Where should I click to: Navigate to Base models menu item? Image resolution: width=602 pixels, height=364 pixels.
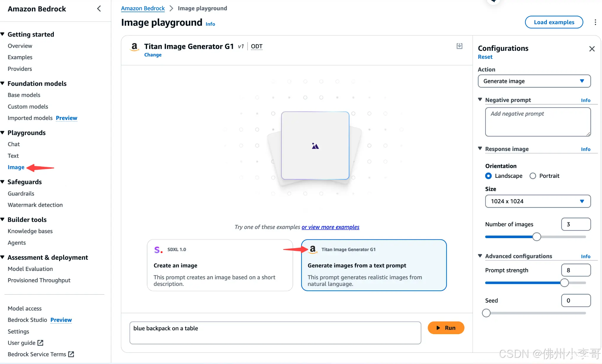click(24, 95)
